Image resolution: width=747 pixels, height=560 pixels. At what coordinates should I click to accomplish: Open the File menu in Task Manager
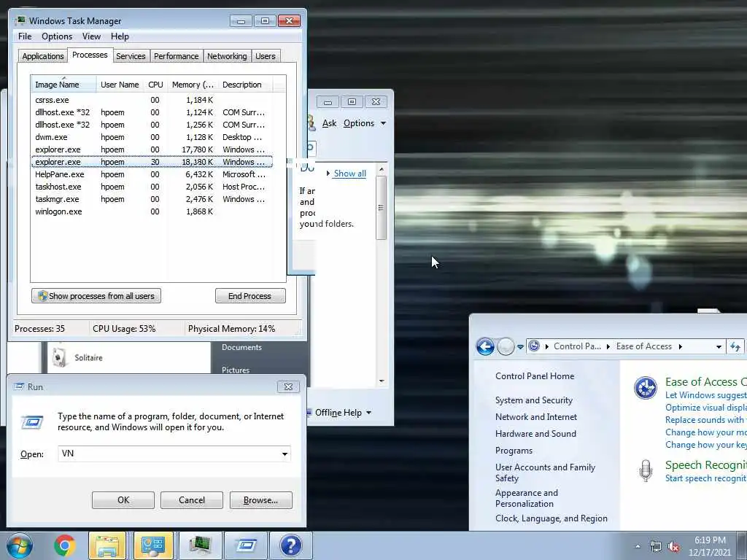click(25, 36)
